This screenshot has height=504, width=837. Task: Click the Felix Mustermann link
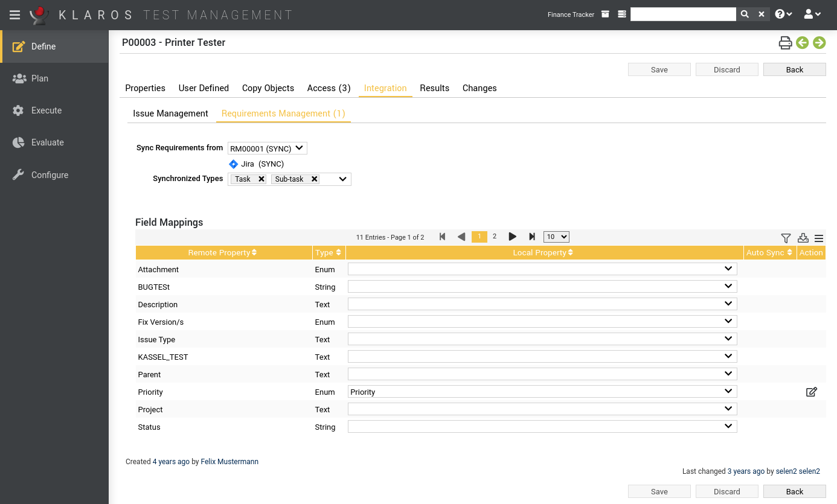point(229,461)
